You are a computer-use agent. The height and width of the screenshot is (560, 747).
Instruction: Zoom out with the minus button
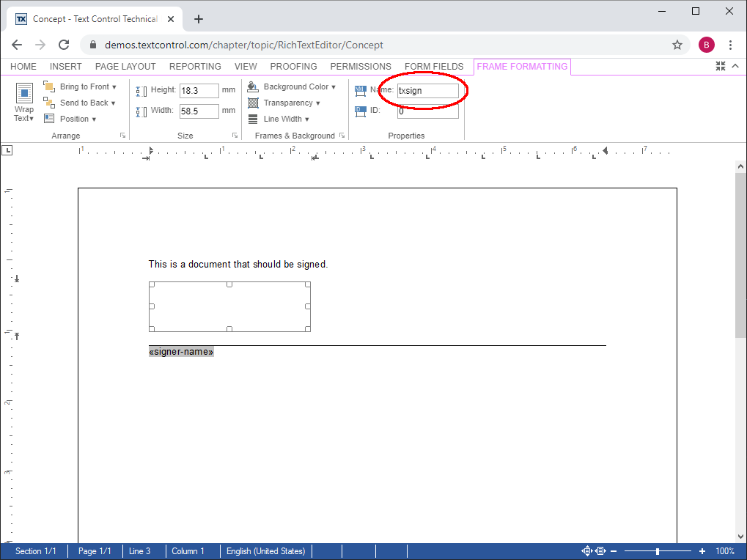[x=614, y=551]
